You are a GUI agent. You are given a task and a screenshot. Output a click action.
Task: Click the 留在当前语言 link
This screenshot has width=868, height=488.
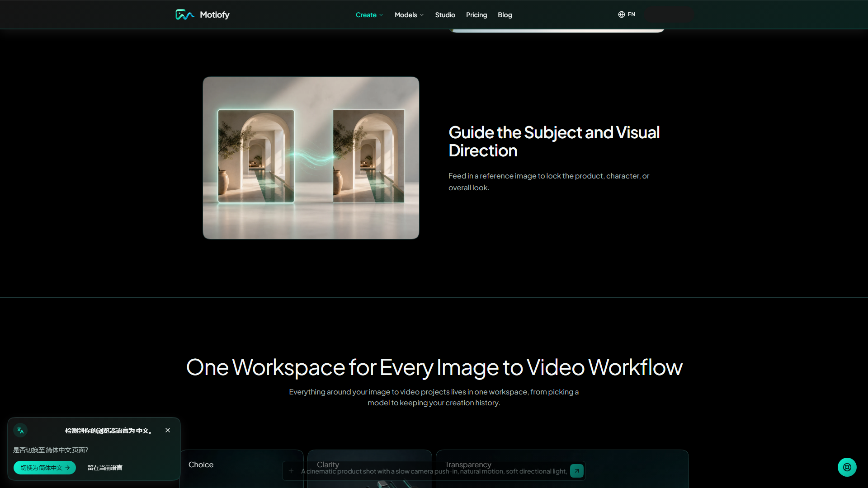pos(105,468)
